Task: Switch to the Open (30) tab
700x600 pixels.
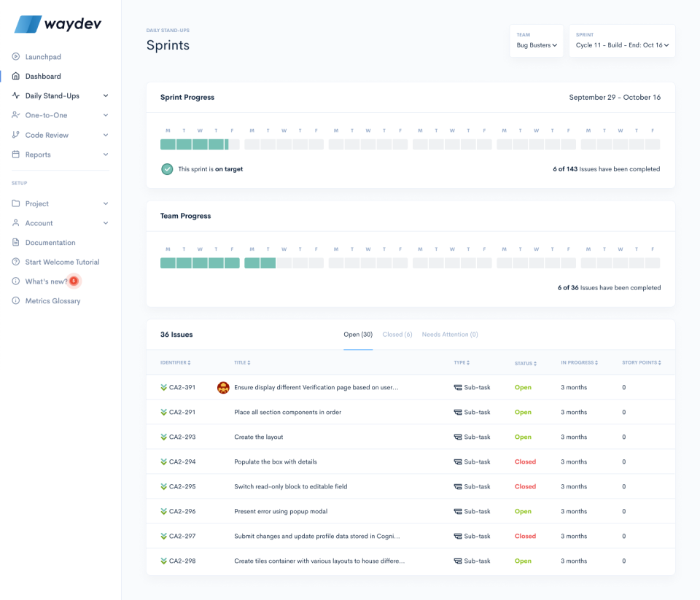Action: point(358,335)
